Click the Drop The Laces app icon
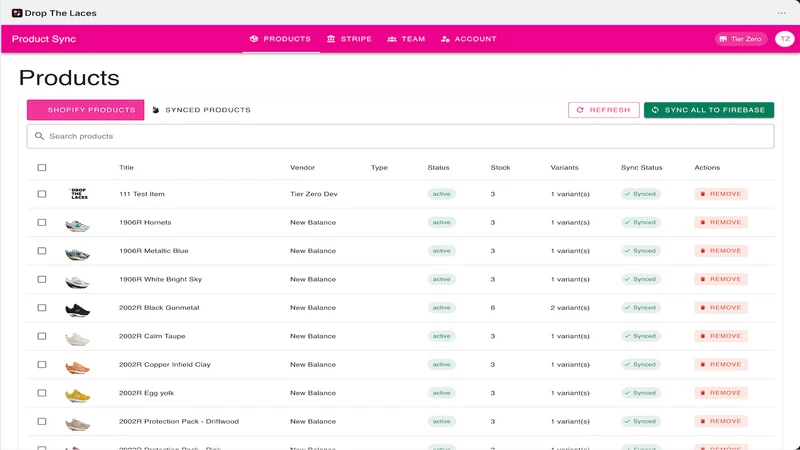 click(17, 13)
